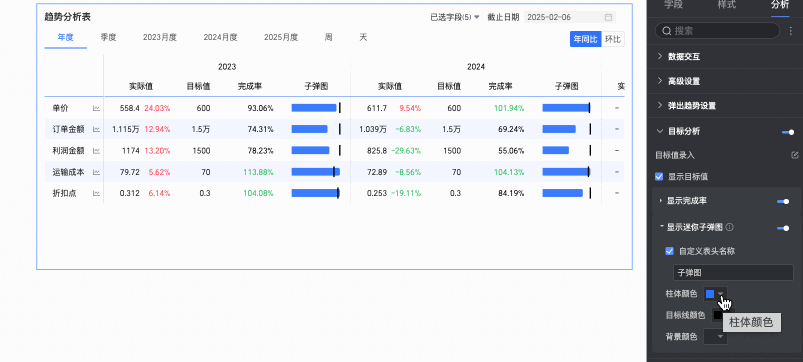The image size is (803, 362).
Task: Switch to the 2023月度 tab
Action: click(x=160, y=37)
